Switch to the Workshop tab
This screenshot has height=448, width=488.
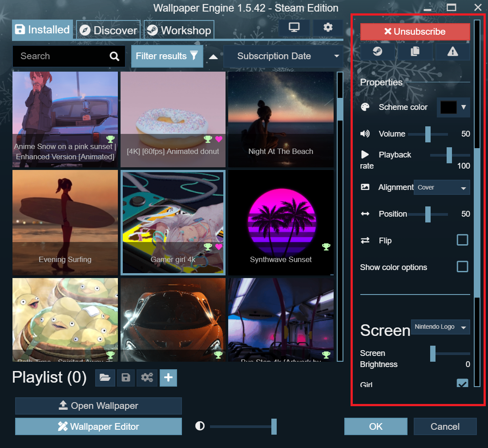point(179,30)
